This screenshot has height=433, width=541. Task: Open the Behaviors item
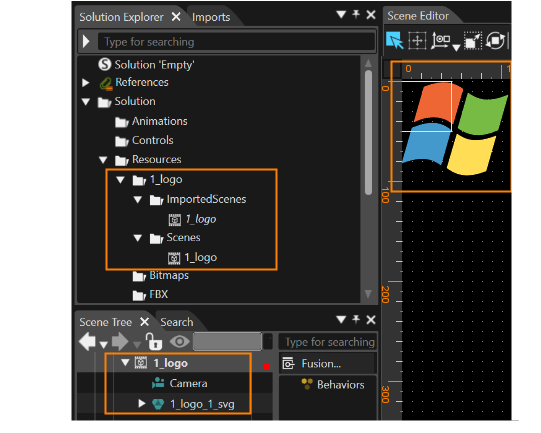click(341, 384)
